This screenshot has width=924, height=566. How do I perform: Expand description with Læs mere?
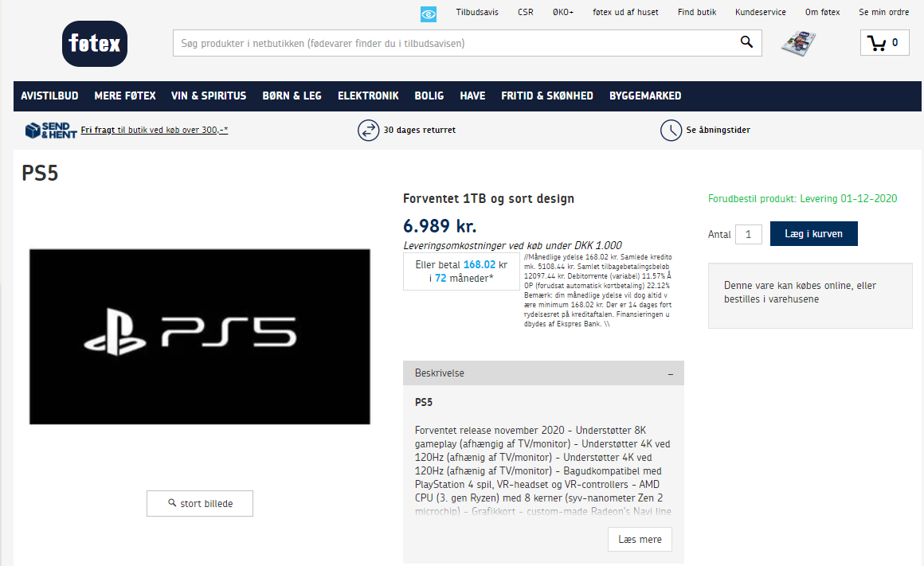click(x=640, y=539)
